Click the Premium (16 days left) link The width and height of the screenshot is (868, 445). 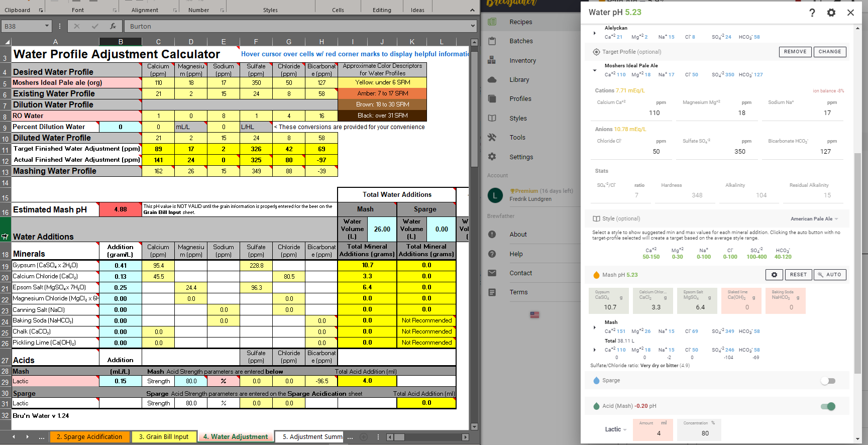pyautogui.click(x=541, y=191)
